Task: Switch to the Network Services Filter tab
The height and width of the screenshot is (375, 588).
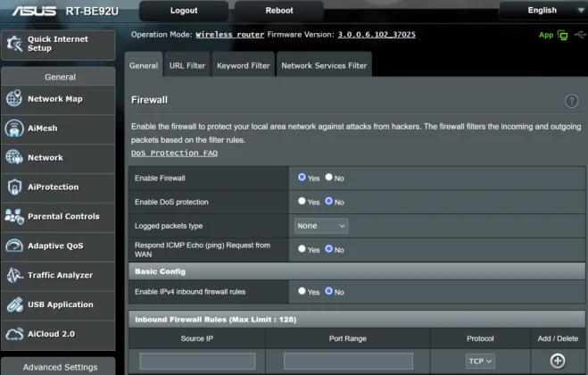Action: point(324,65)
